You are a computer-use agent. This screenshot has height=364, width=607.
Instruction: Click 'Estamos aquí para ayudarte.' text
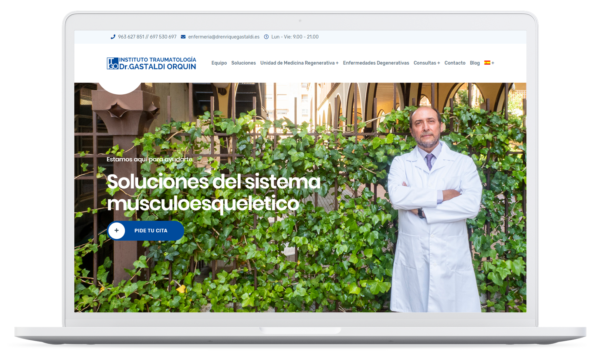point(150,159)
